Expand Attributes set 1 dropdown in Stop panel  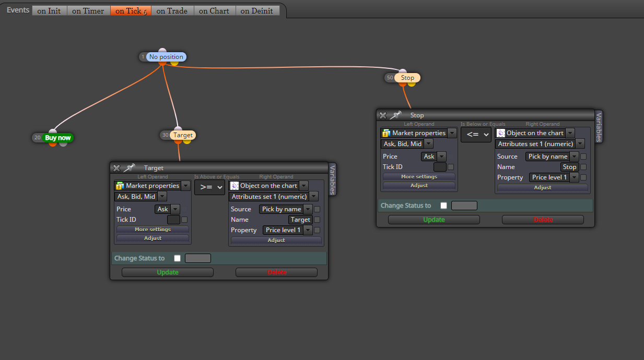point(580,144)
